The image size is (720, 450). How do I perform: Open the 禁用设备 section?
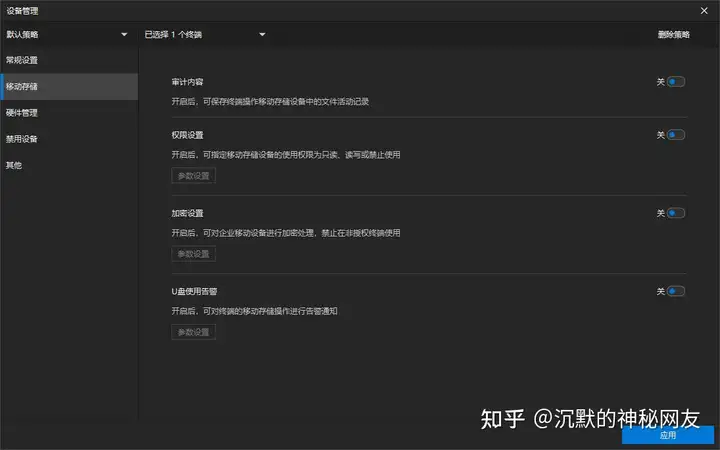69,139
